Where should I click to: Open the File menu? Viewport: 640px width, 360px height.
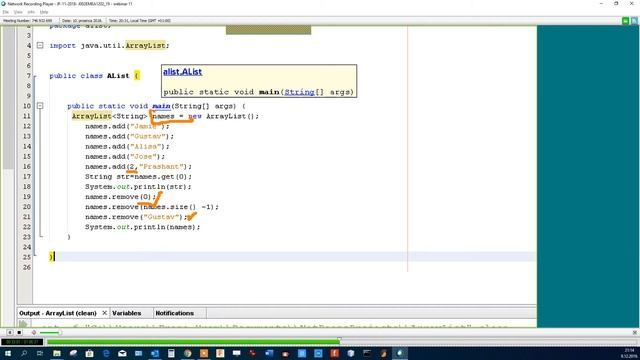(x=6, y=12)
